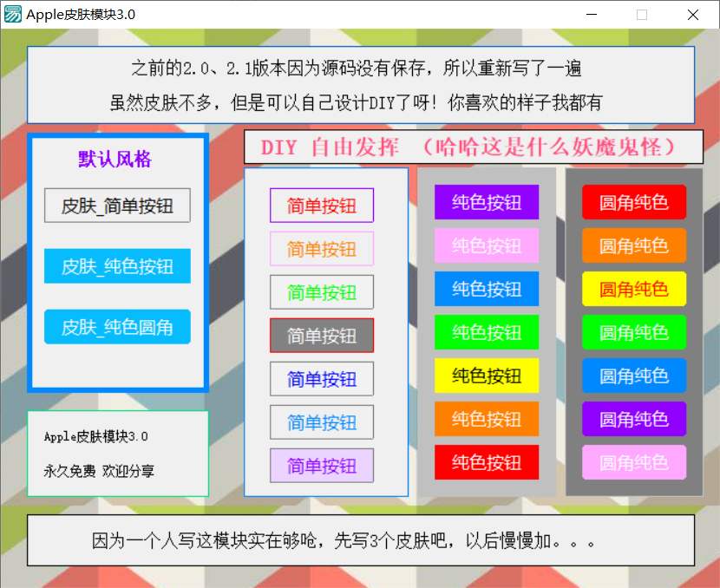Click the orange 圆角纯色 button
This screenshot has height=588, width=720.
coord(634,245)
